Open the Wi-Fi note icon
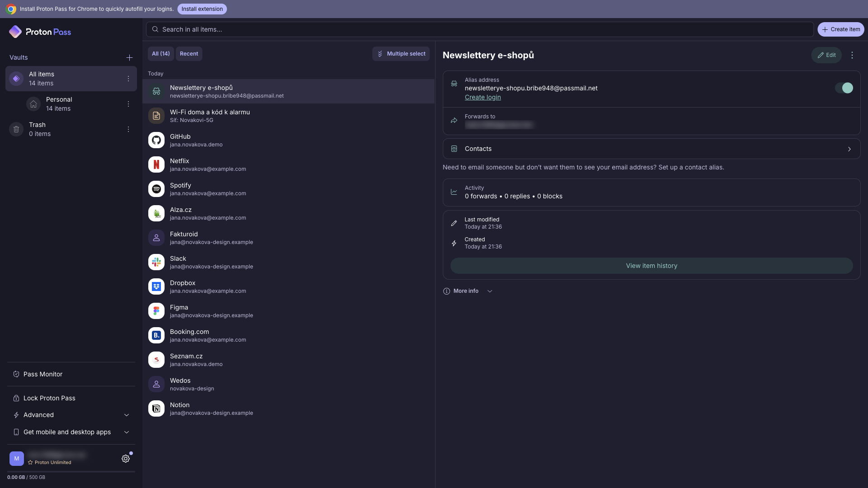The width and height of the screenshot is (868, 488). (x=156, y=116)
